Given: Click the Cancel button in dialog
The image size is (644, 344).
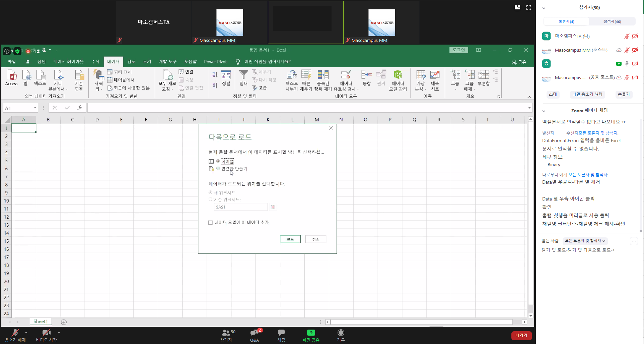Looking at the screenshot, I should click(x=315, y=239).
